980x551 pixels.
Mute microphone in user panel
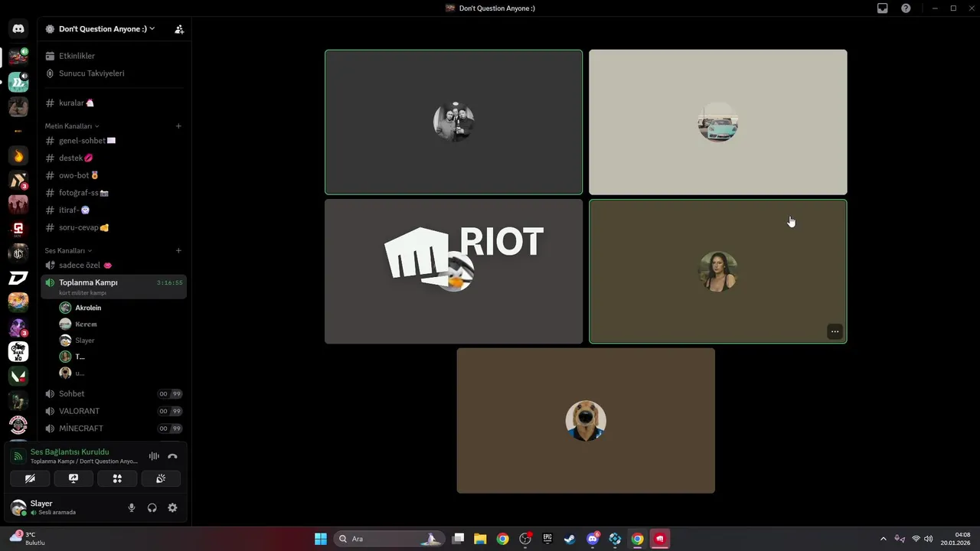[x=132, y=507]
